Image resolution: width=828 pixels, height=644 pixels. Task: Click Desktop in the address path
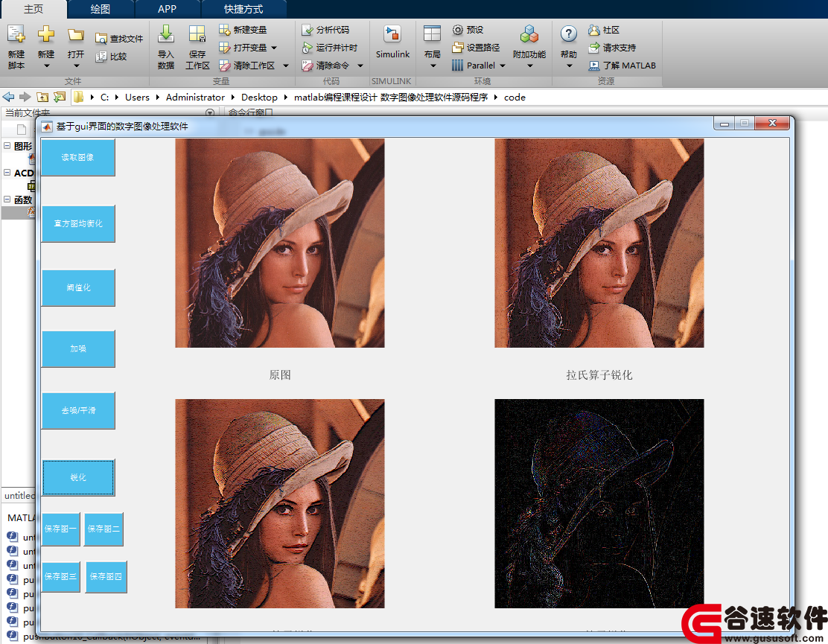coord(259,97)
